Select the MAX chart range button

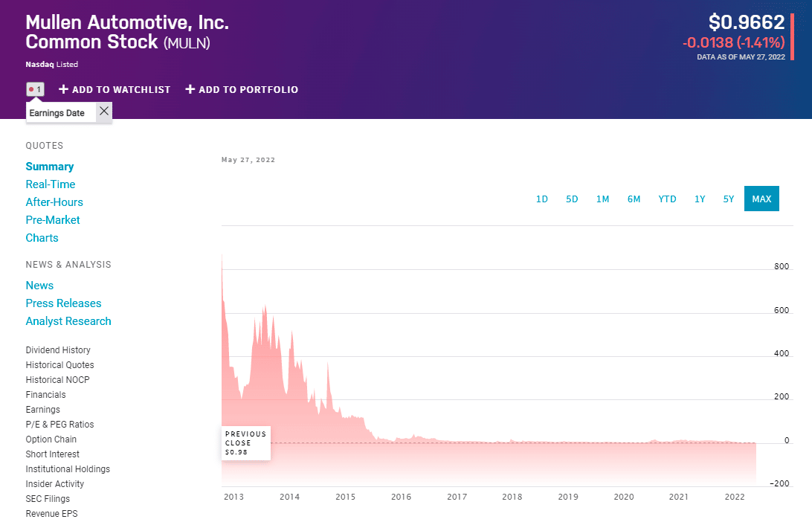[761, 199]
